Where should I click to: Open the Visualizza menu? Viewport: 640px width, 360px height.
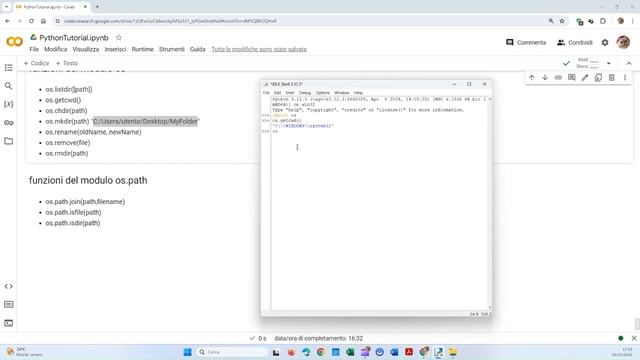tap(86, 49)
